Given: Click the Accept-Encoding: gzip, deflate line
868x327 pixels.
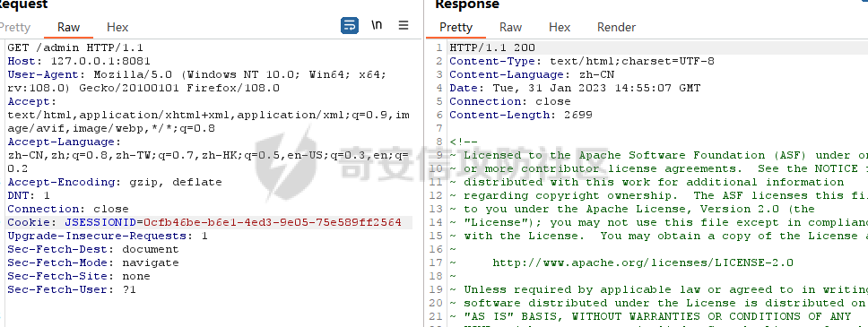Looking at the screenshot, I should [115, 182].
